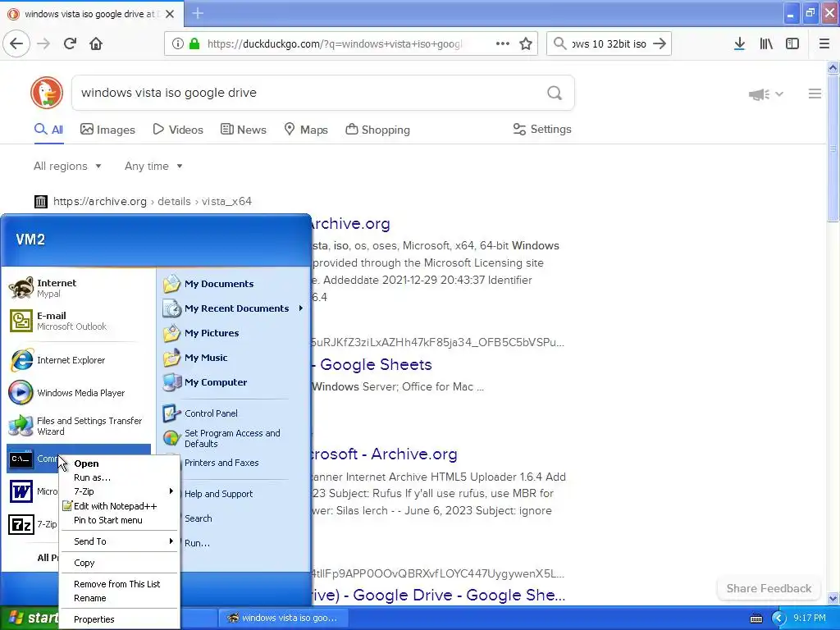Choose Rename in the context menu

point(119,598)
